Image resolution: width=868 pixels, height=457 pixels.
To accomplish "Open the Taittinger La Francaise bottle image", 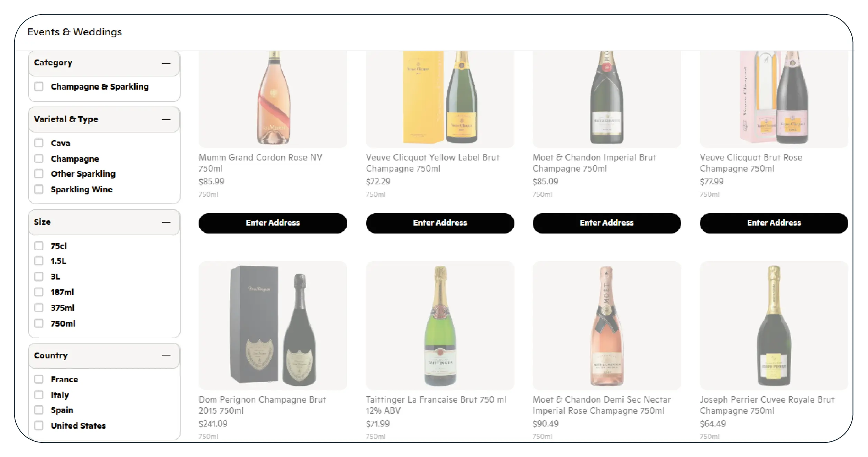I will pyautogui.click(x=440, y=325).
